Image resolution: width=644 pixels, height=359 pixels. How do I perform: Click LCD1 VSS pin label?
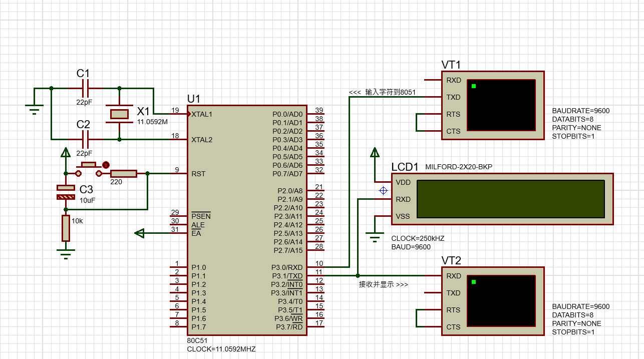coord(403,216)
